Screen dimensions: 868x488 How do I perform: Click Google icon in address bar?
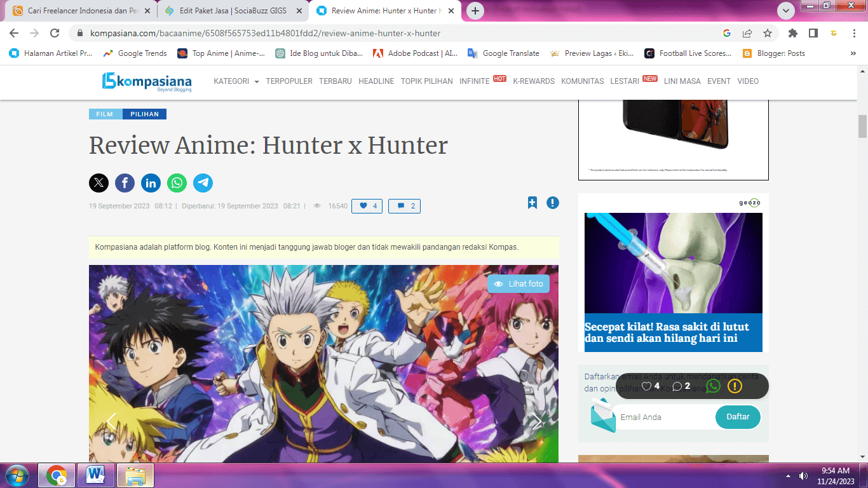[727, 33]
